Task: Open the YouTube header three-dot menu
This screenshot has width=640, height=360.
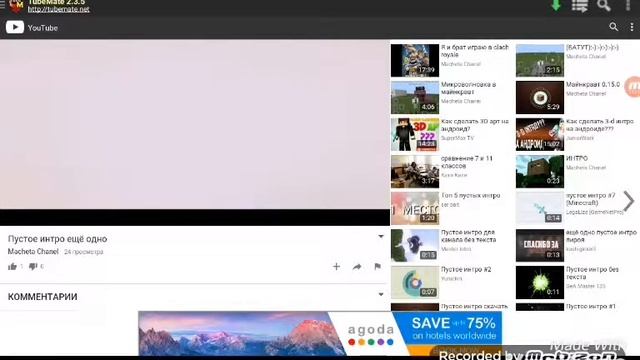Action: click(632, 27)
